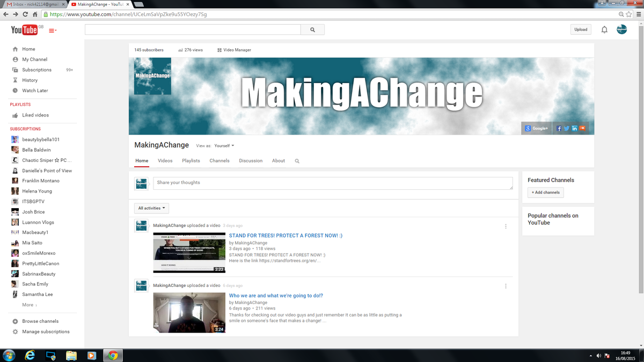Click the volume icon in system tray
Viewport: 644px width, 362px height.
pyautogui.click(x=599, y=356)
